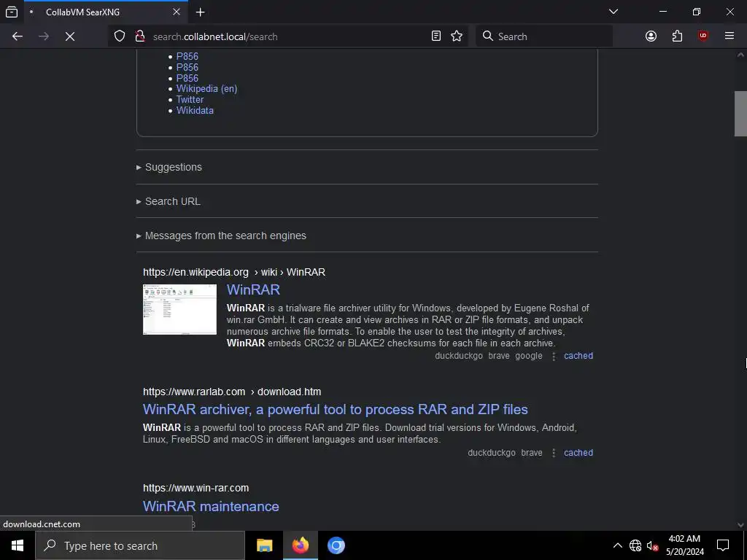The width and height of the screenshot is (747, 560).
Task: Open rarlab.com download.htm URL
Action: coord(232,392)
